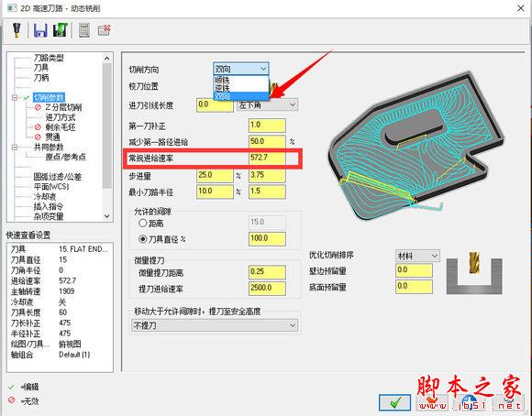This screenshot has height=416, width=532.
Task: Open the 切削方向 dropdown combo box
Action: pyautogui.click(x=241, y=69)
